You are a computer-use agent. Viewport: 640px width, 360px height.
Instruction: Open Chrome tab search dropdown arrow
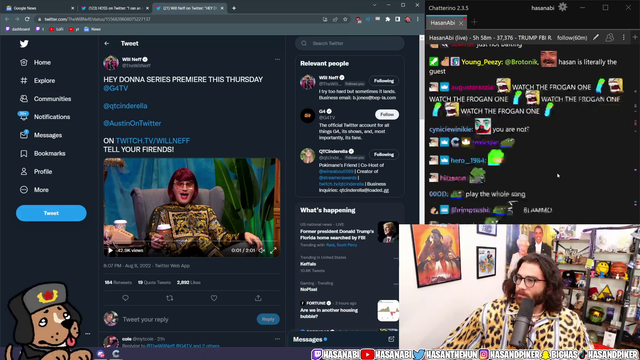tap(374, 5)
